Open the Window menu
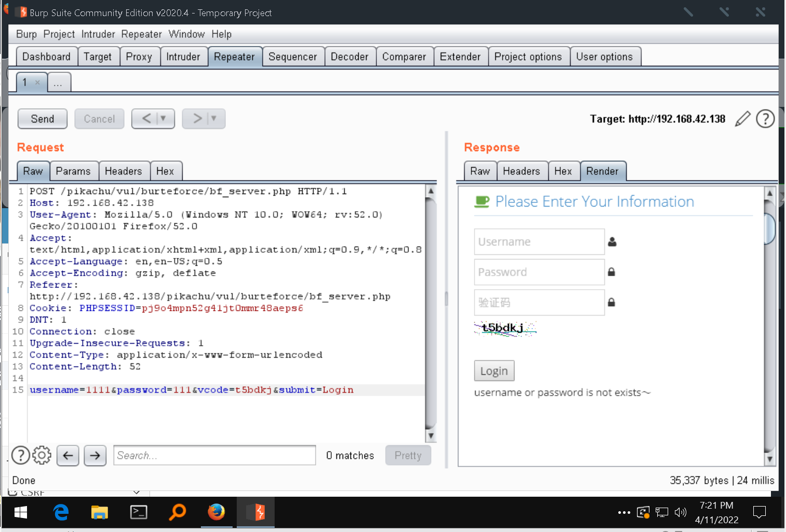Screen dimensions: 786x532 coord(187,34)
